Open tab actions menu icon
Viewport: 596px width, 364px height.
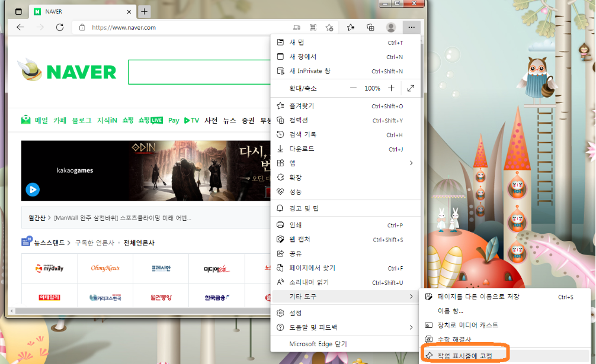click(18, 12)
